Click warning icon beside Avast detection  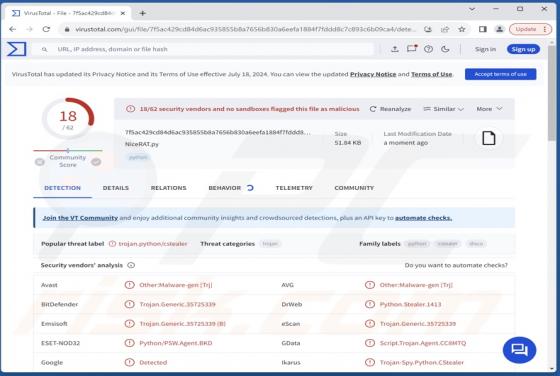(x=129, y=285)
